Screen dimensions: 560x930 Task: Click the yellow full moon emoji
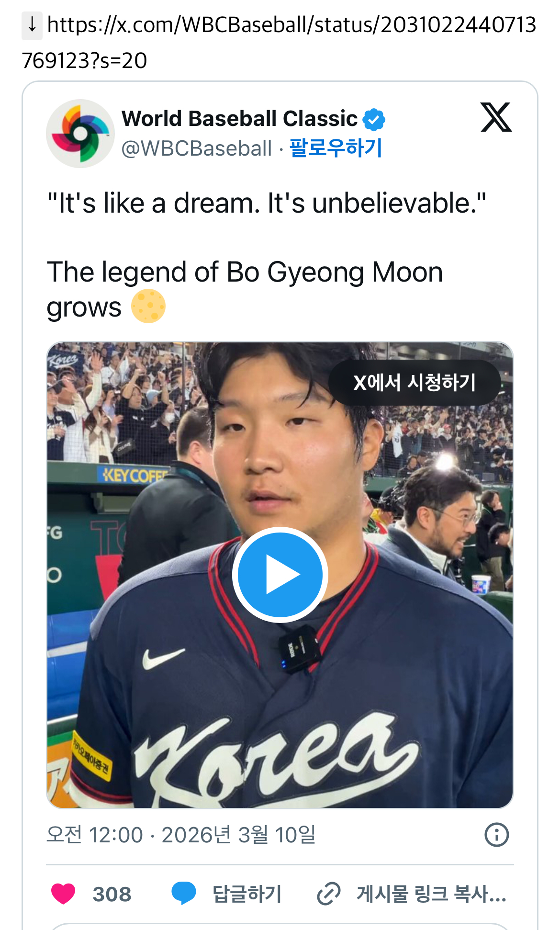[148, 306]
